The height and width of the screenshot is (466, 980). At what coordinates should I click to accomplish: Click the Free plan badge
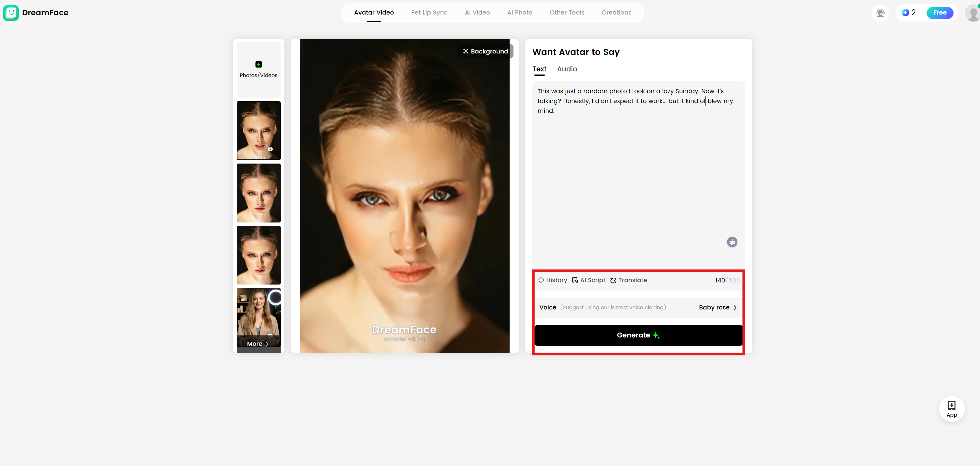[x=940, y=12]
